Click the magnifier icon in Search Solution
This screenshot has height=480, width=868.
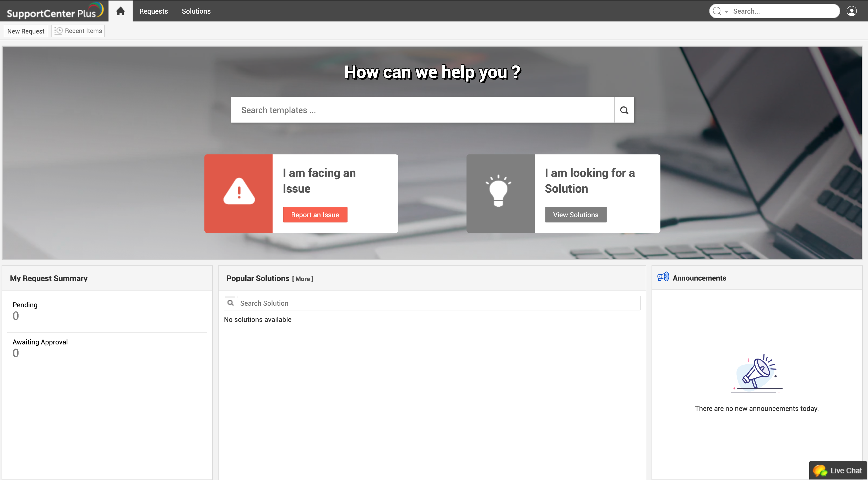[231, 303]
